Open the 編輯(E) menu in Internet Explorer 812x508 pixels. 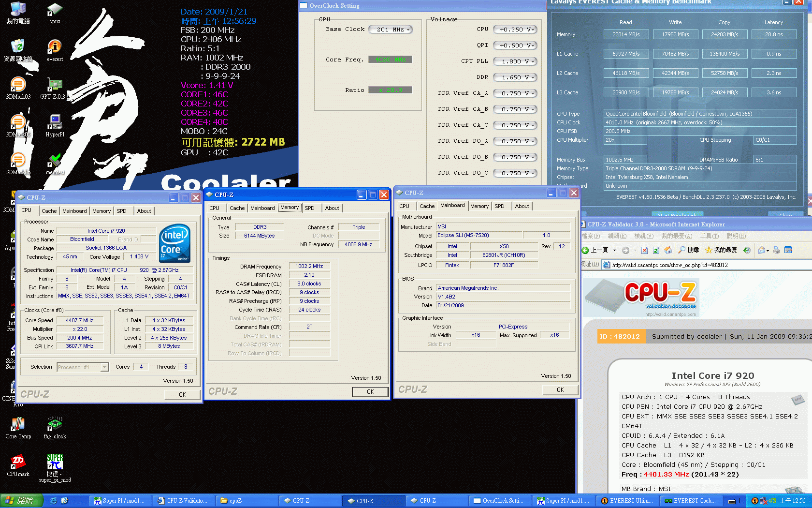pos(617,236)
